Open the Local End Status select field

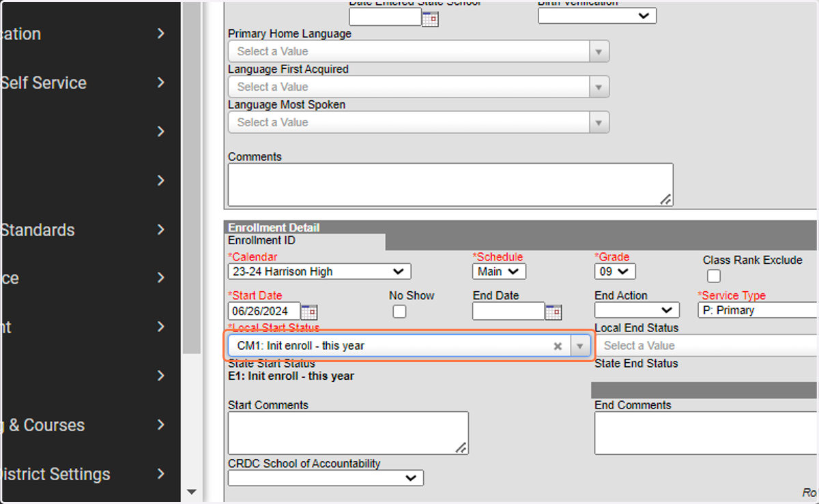(706, 346)
